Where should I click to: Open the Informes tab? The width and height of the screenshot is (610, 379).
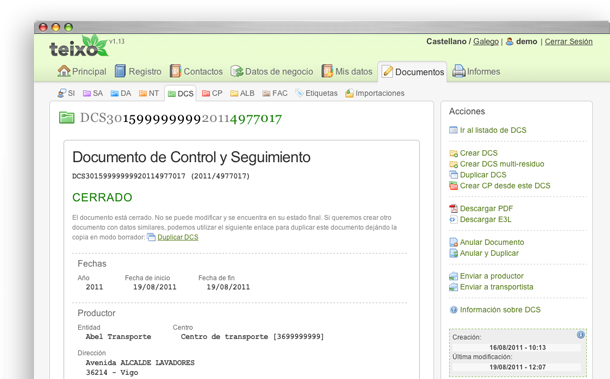click(x=476, y=72)
